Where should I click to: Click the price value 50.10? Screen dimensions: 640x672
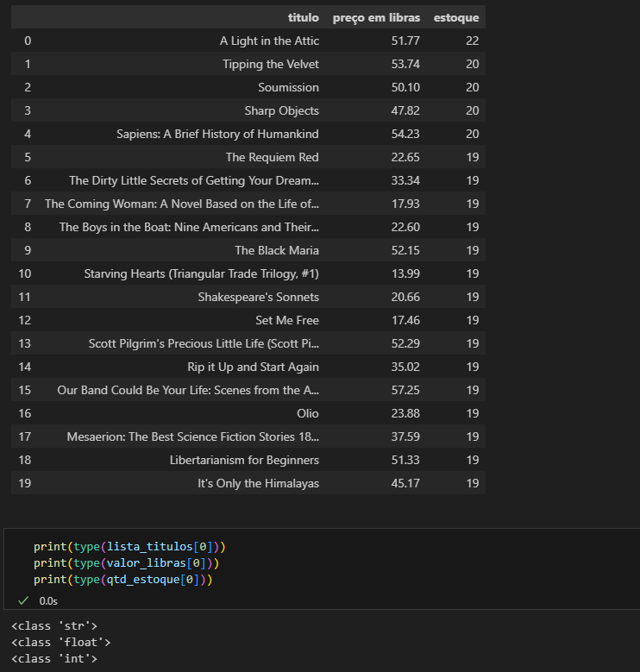point(405,87)
